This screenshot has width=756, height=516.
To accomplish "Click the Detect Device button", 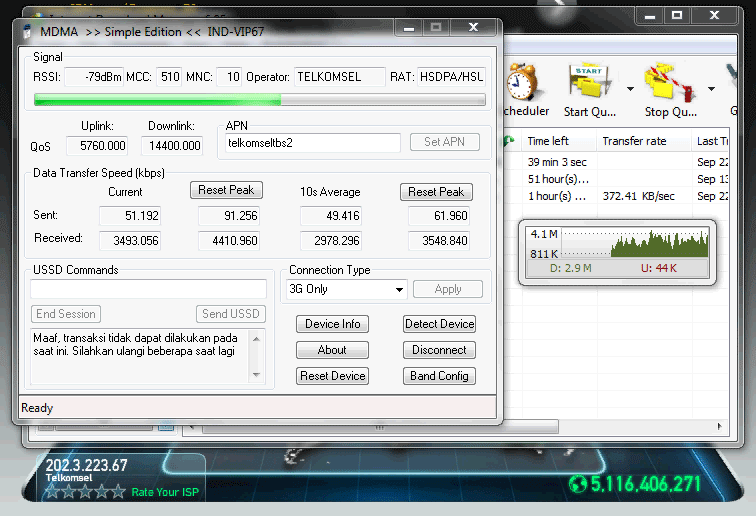I will pos(439,324).
